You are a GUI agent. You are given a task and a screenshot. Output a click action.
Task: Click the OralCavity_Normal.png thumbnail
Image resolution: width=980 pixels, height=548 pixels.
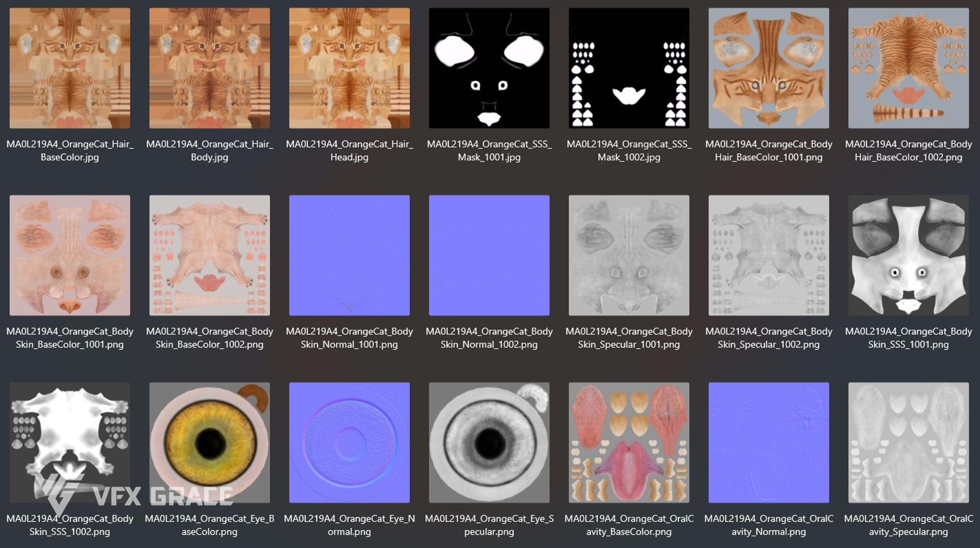click(769, 443)
